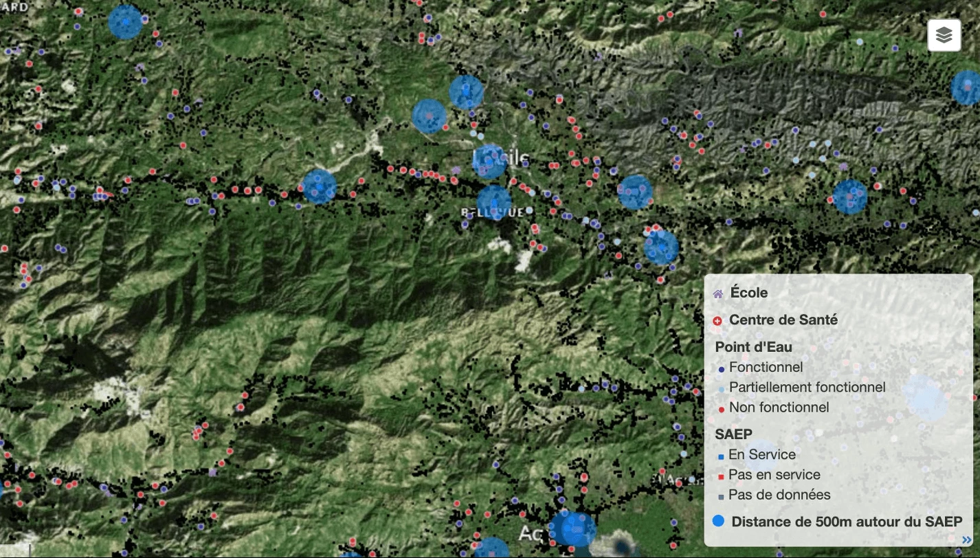Click the SAEP legend heading
Viewport: 980px width, 558px height.
[733, 434]
